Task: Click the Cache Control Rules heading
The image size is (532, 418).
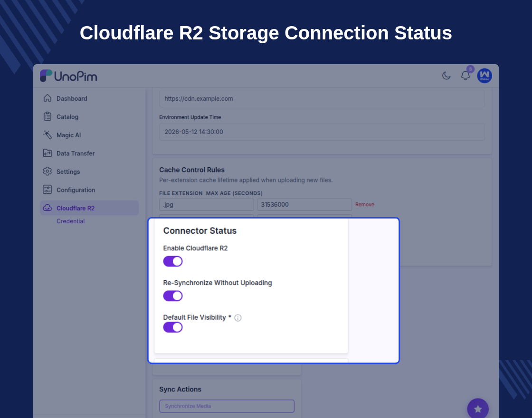Action: [x=192, y=170]
